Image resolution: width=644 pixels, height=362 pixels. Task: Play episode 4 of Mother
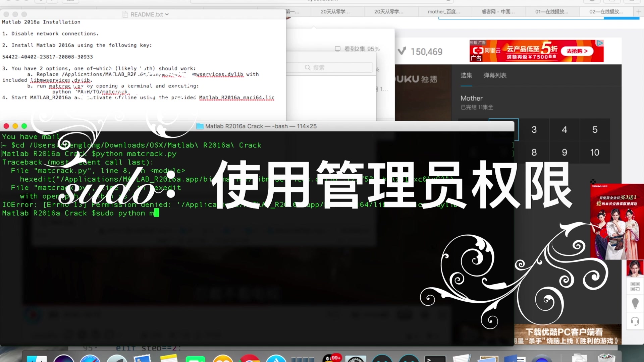click(565, 130)
